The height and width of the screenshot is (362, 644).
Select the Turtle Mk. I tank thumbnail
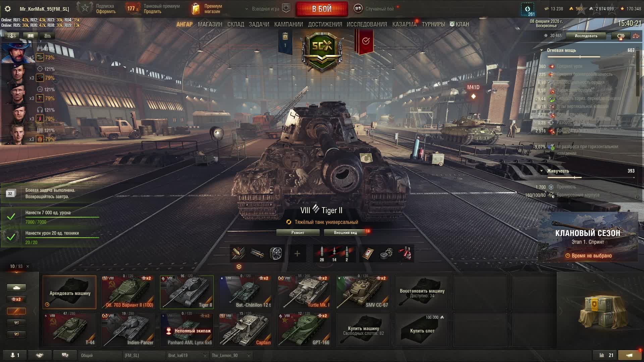[304, 292]
